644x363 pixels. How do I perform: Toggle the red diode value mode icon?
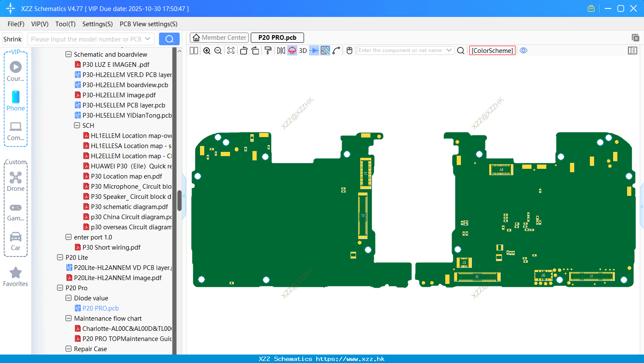(292, 50)
